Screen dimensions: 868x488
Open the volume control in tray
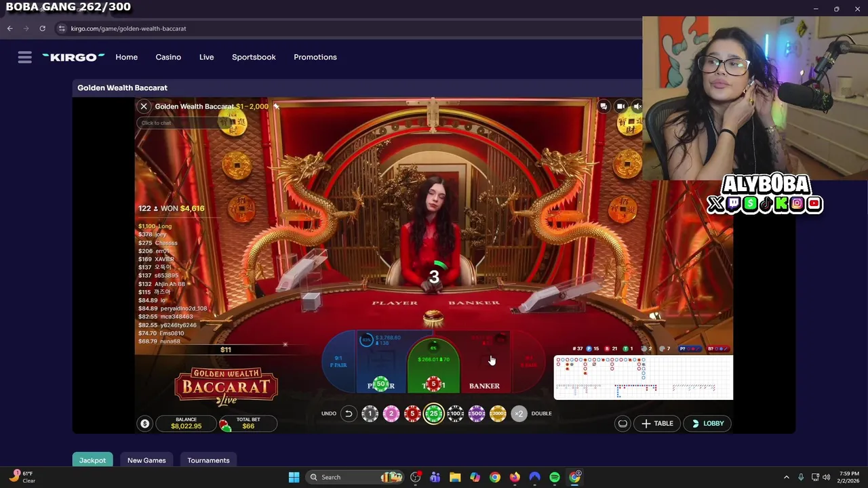pyautogui.click(x=826, y=477)
